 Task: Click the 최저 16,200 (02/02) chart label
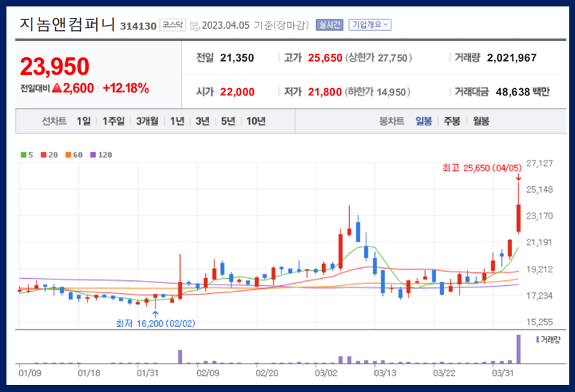click(x=156, y=323)
